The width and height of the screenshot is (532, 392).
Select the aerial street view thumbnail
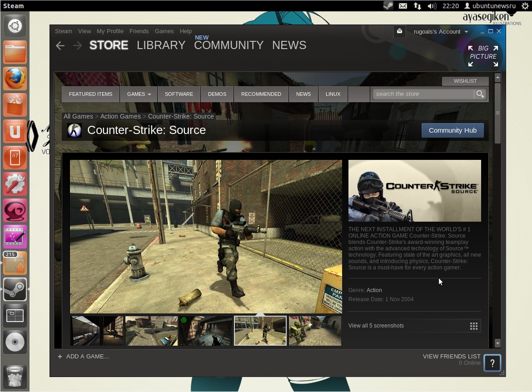[x=151, y=331]
